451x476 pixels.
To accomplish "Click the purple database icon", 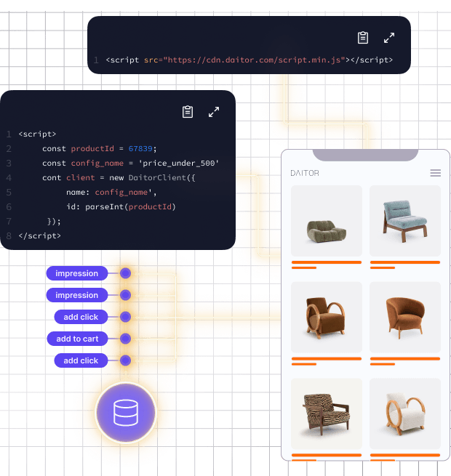I will 125,412.
